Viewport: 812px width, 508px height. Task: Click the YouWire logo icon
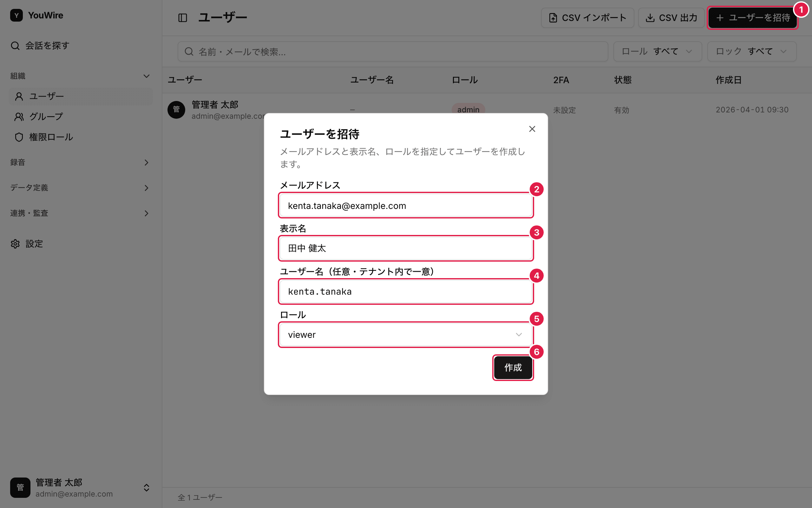16,16
